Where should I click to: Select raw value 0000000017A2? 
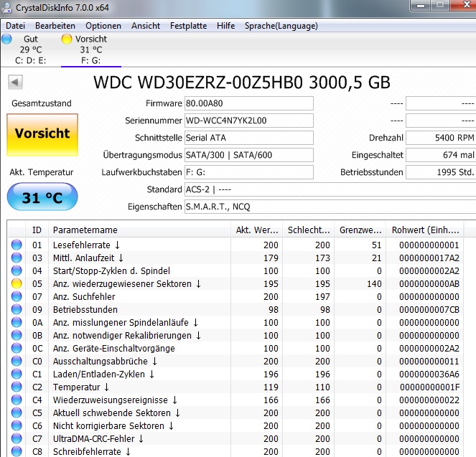[429, 258]
